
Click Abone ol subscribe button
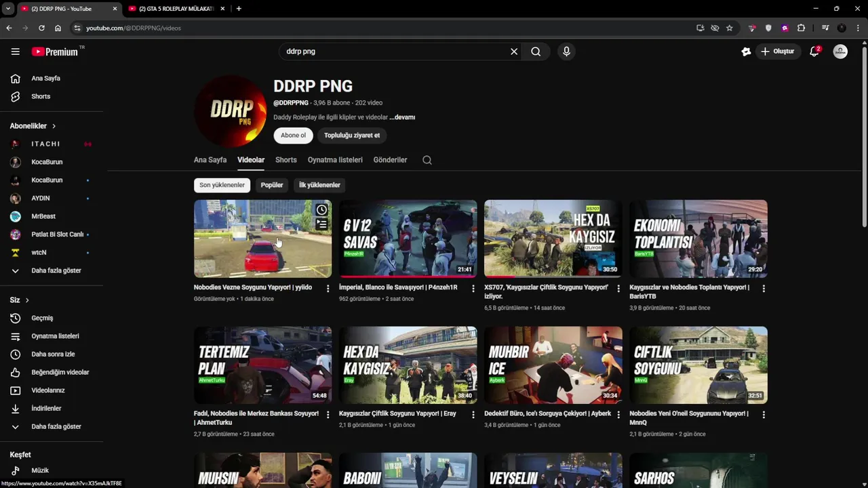point(293,136)
